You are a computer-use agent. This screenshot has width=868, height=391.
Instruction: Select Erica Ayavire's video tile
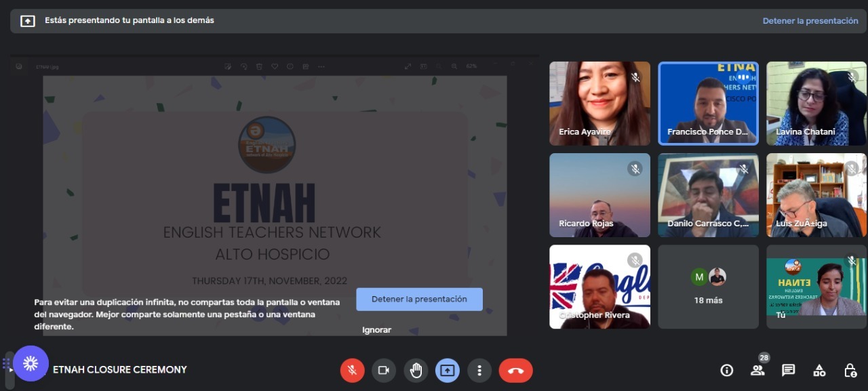point(599,103)
